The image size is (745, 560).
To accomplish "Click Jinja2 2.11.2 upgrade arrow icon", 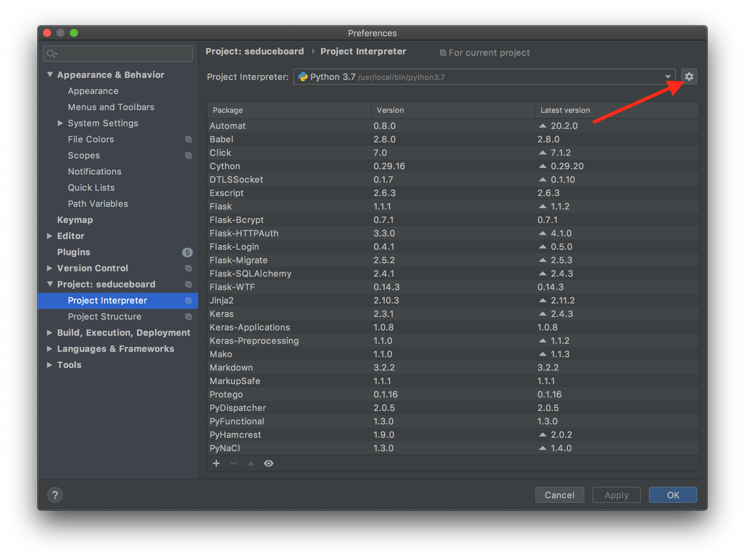I will [x=542, y=300].
